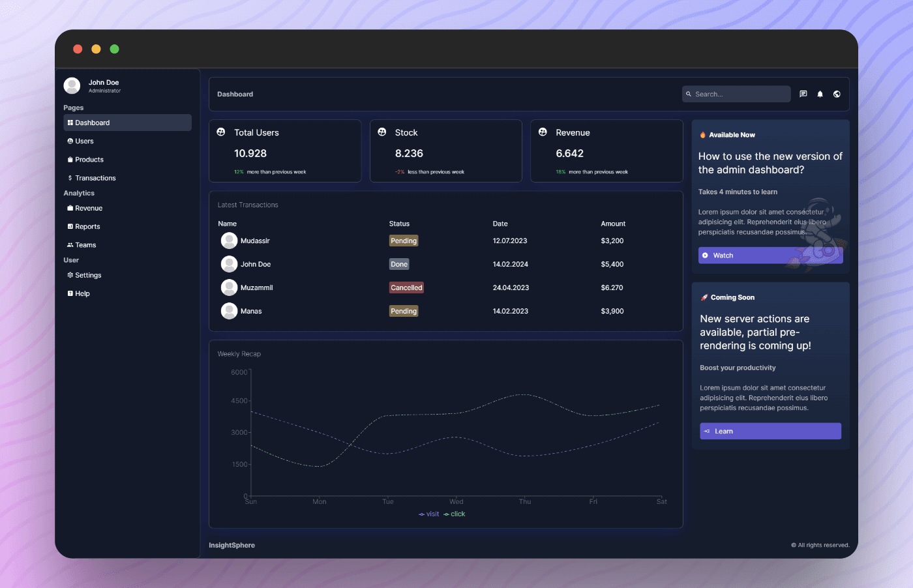The width and height of the screenshot is (913, 588).
Task: Click John Doe's profile avatar in sidebar
Action: pos(72,85)
